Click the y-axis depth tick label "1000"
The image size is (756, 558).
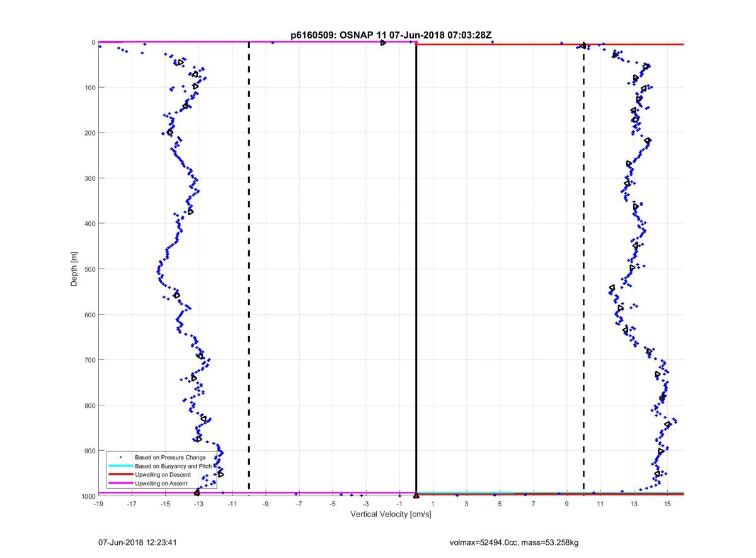(x=88, y=496)
